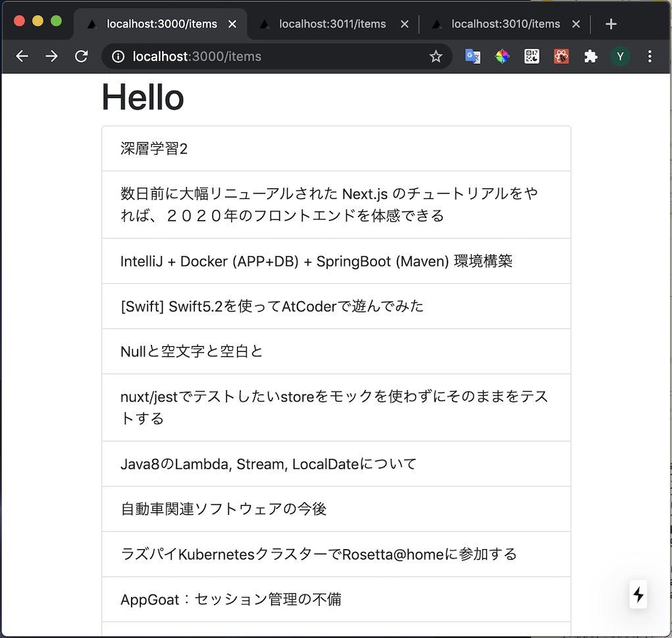Close the localhost:3011/items tab

pyautogui.click(x=405, y=24)
